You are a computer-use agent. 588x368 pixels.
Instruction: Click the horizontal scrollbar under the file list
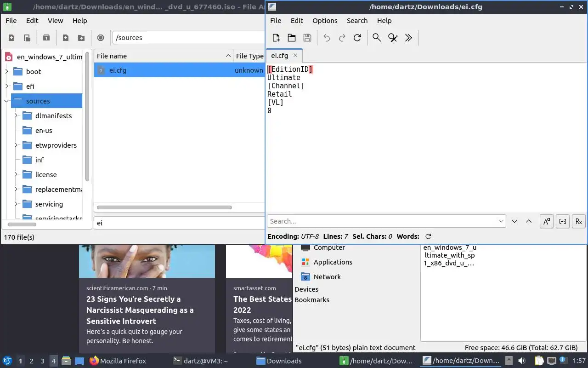coord(164,207)
